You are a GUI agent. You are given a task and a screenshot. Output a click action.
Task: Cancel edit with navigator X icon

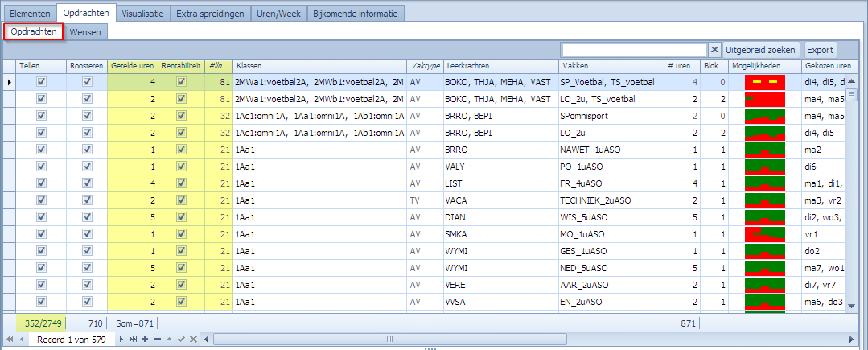pos(193,339)
